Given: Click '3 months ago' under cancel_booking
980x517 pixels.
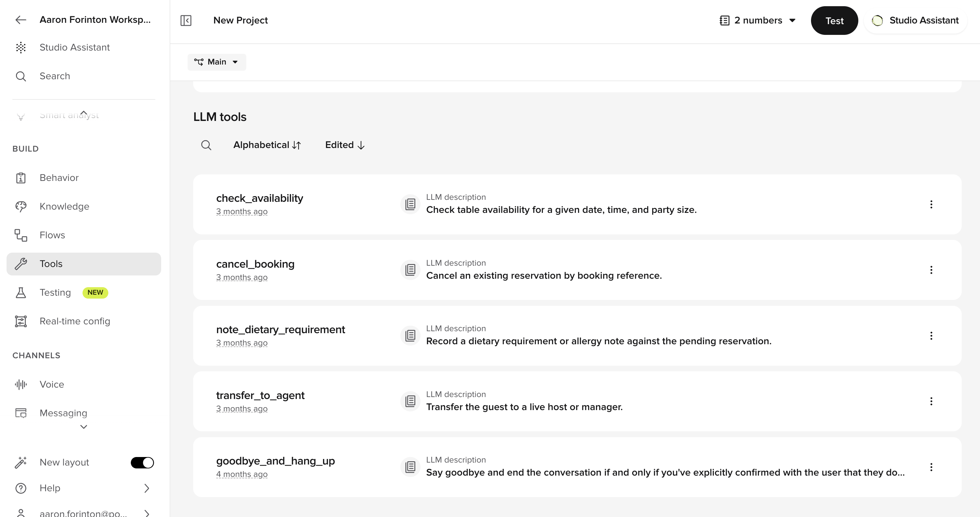Looking at the screenshot, I should [242, 277].
